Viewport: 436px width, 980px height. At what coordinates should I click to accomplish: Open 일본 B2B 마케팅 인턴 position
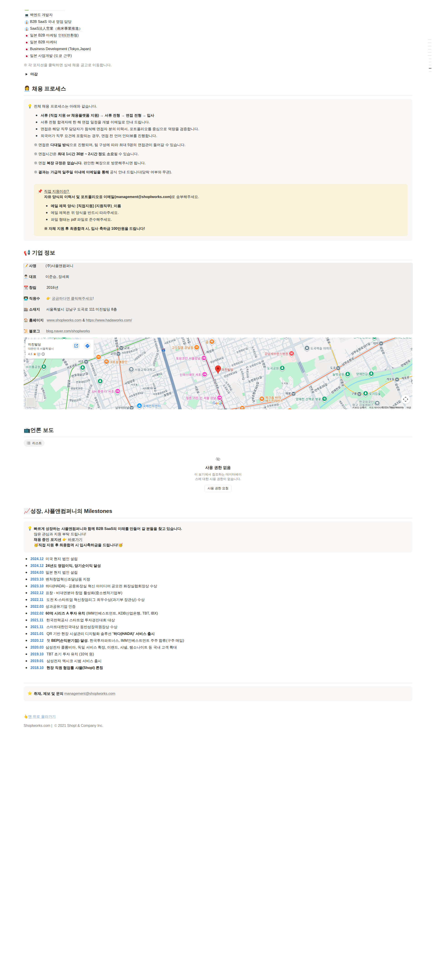tap(54, 35)
